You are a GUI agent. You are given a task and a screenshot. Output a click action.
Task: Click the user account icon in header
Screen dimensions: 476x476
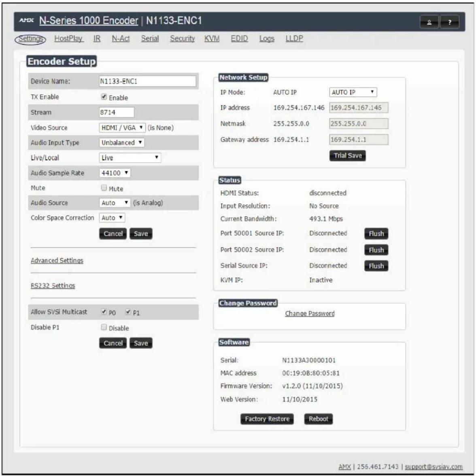click(429, 22)
